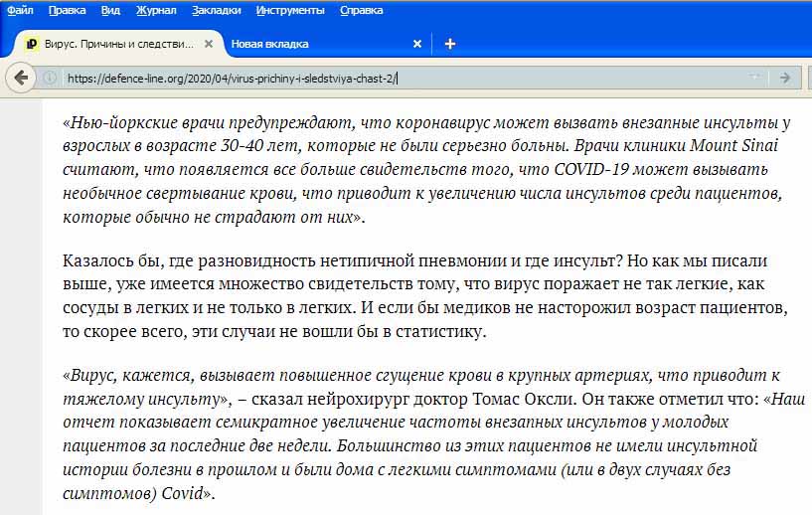
Task: Open the address bar history dropdown
Action: (x=755, y=78)
